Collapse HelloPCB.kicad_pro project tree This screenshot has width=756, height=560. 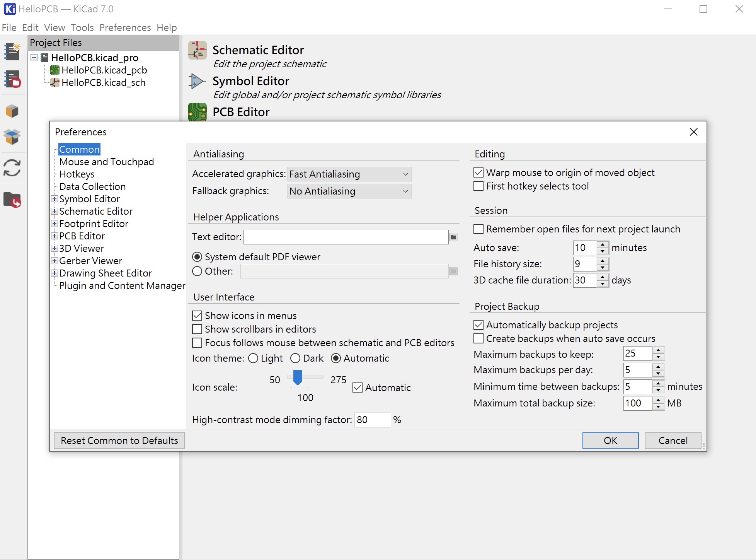point(34,58)
